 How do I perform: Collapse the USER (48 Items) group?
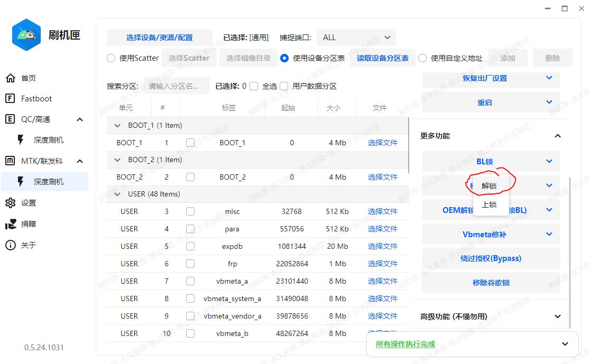(117, 194)
